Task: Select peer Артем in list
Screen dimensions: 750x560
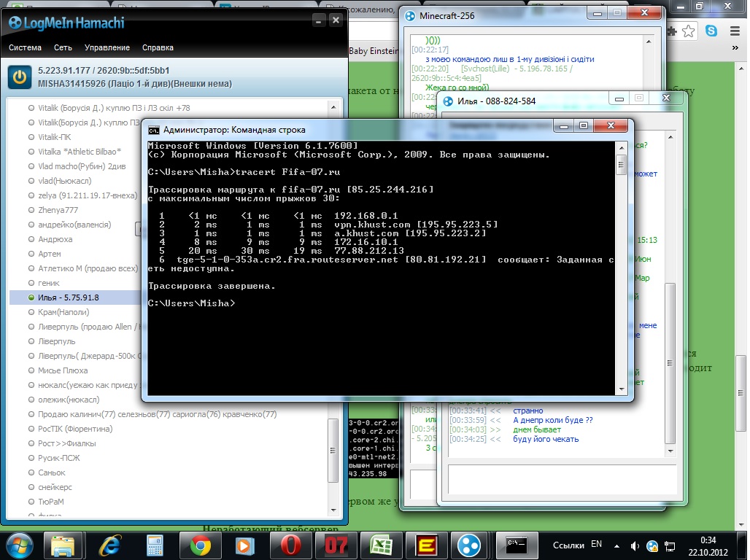Action: (x=50, y=254)
